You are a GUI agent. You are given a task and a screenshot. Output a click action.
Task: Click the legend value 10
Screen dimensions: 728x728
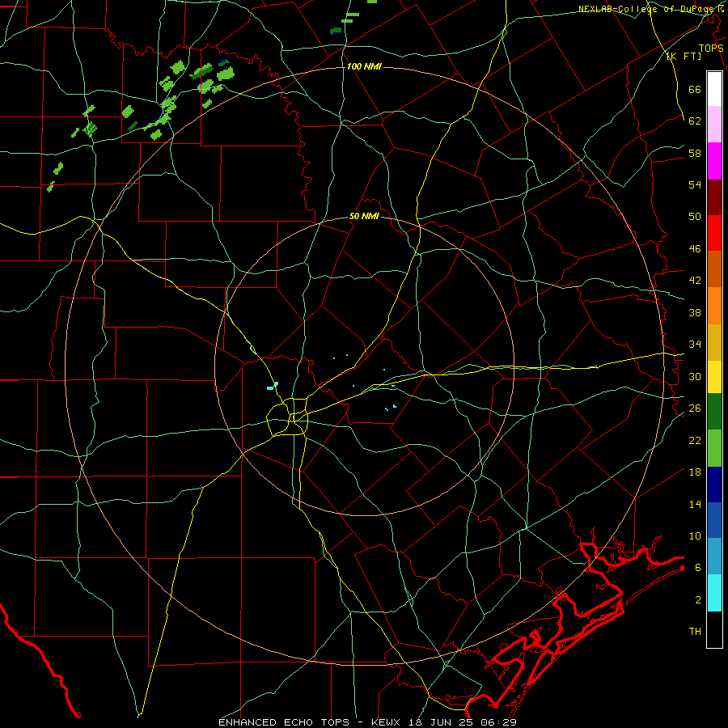[695, 536]
